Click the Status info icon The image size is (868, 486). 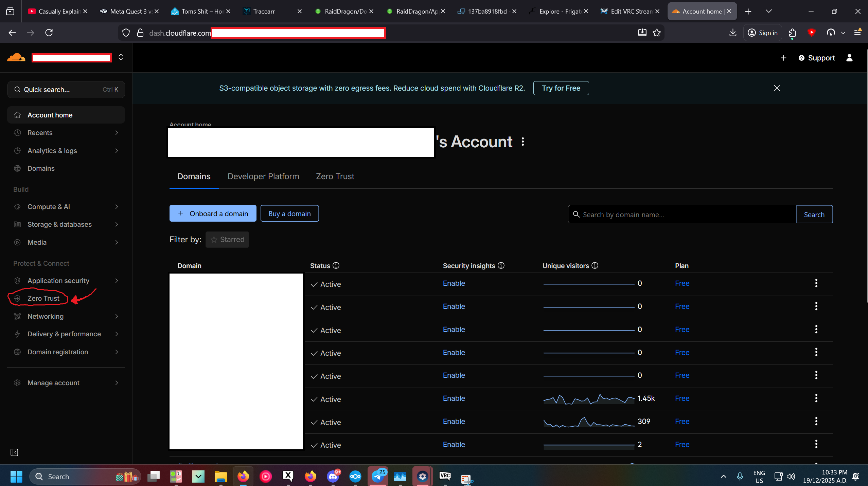coord(336,265)
